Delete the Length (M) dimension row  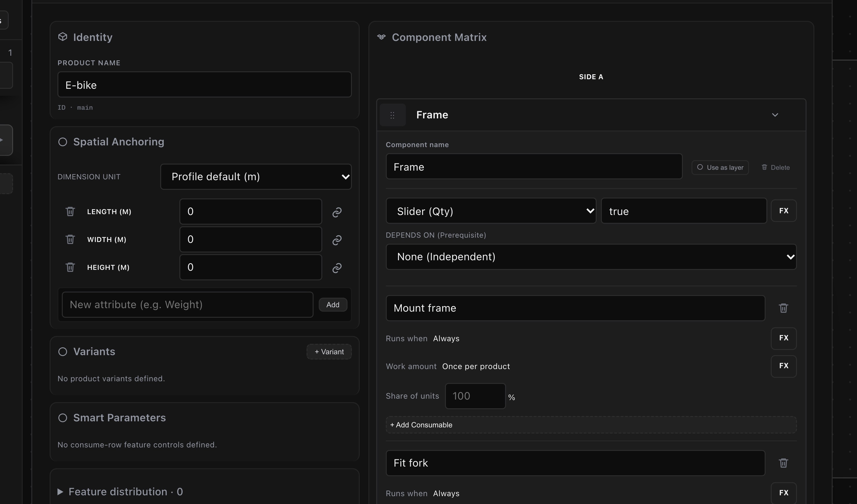pos(70,212)
